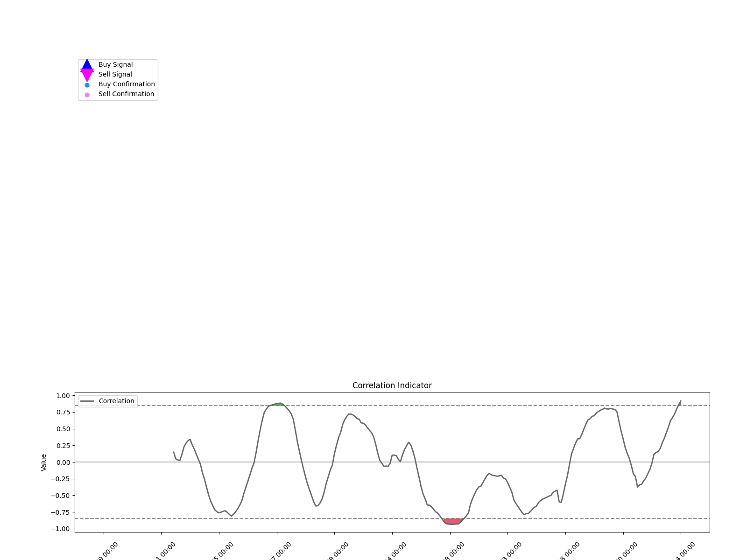Screen dimensions: 747x560
Task: Click the green shaded overbought area near the peak
Action: (278, 405)
